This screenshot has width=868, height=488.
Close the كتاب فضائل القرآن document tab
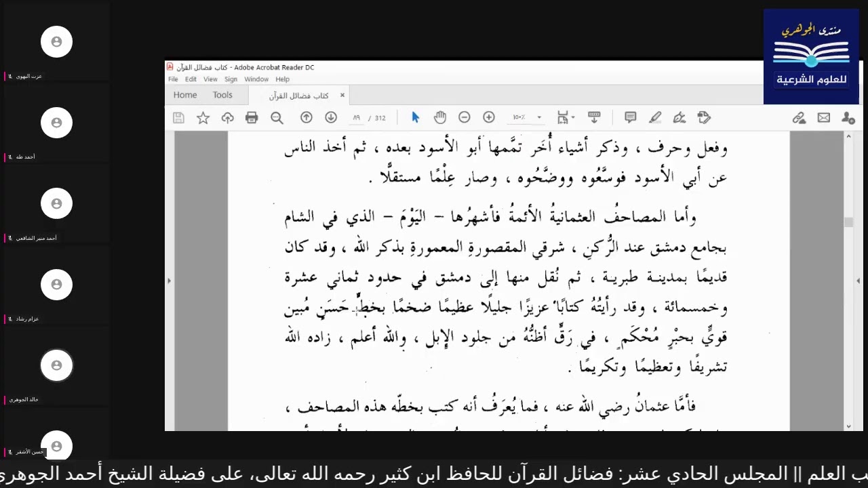click(342, 96)
